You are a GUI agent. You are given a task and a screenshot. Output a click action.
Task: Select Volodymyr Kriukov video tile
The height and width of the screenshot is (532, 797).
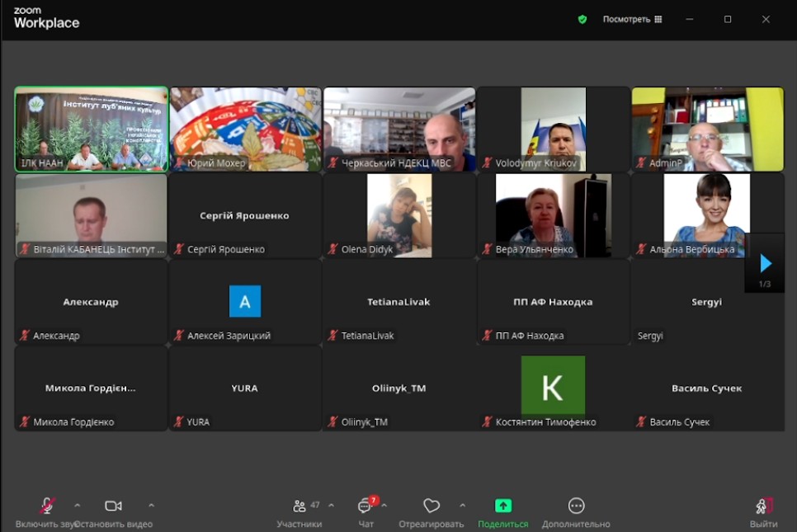tap(554, 129)
